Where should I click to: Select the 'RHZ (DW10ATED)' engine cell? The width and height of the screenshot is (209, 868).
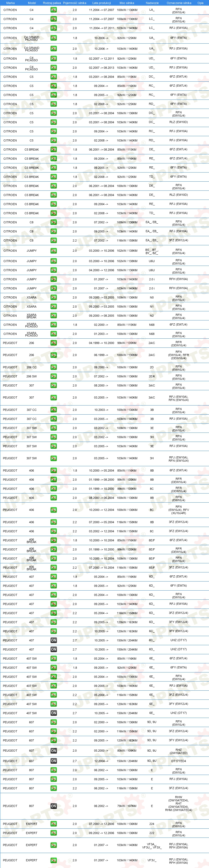[x=179, y=751]
